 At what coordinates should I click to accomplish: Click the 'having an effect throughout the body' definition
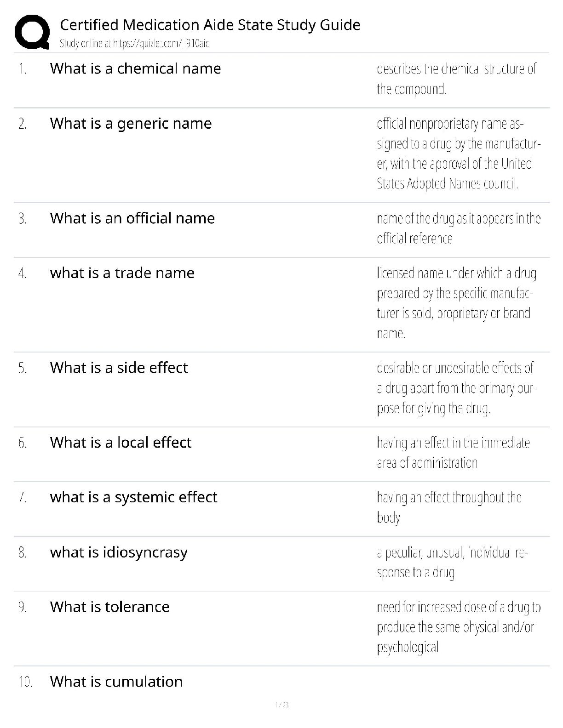point(449,507)
